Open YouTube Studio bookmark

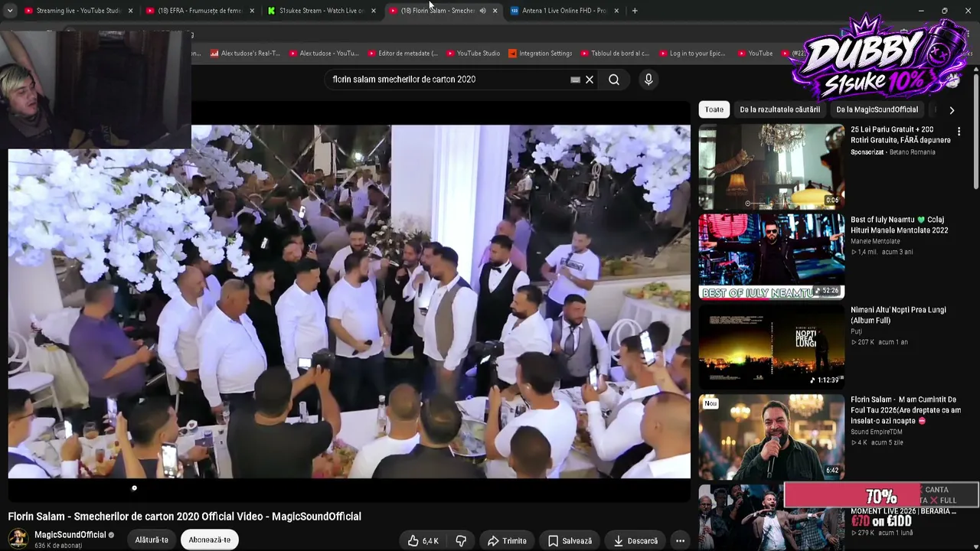[x=472, y=54]
